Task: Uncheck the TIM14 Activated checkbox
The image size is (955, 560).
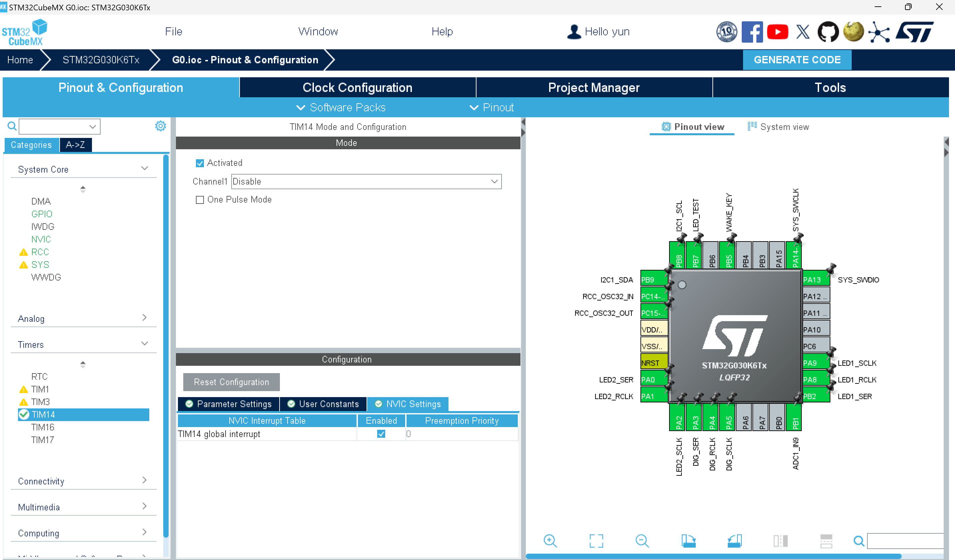Action: tap(200, 163)
